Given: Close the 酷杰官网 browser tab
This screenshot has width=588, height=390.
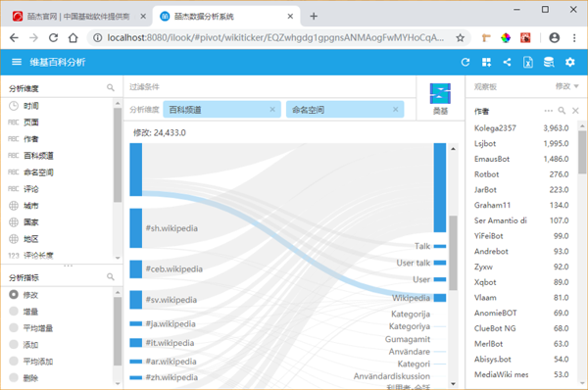Looking at the screenshot, I should point(143,17).
